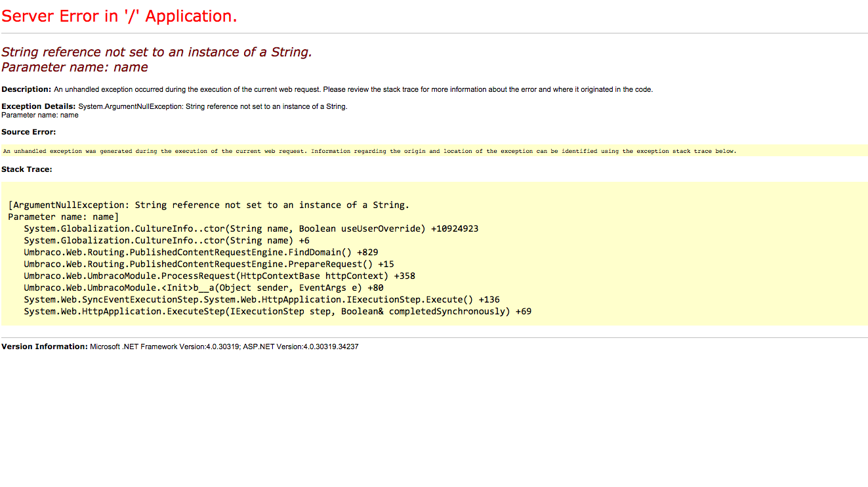Click the UmbracoModule.ProcessRequest trace line
The height and width of the screenshot is (487, 868).
click(x=219, y=276)
